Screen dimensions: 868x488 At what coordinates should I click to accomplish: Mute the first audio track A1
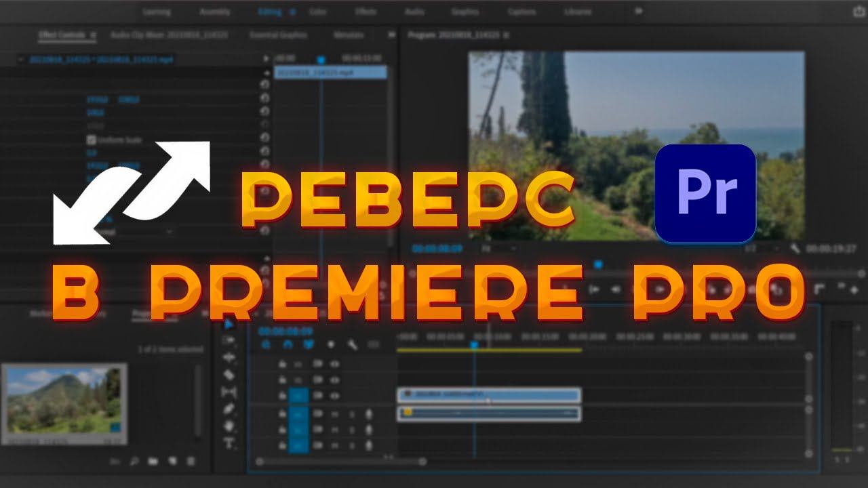[x=335, y=413]
